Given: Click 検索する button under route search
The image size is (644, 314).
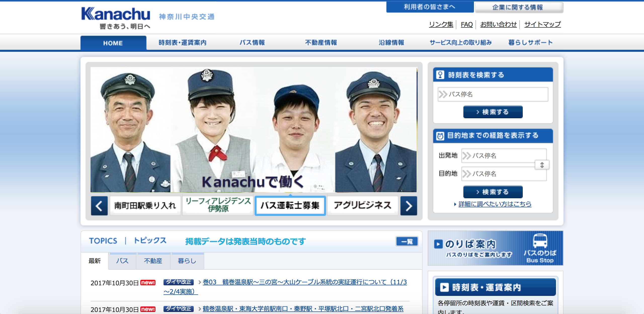Looking at the screenshot, I should pyautogui.click(x=493, y=192).
